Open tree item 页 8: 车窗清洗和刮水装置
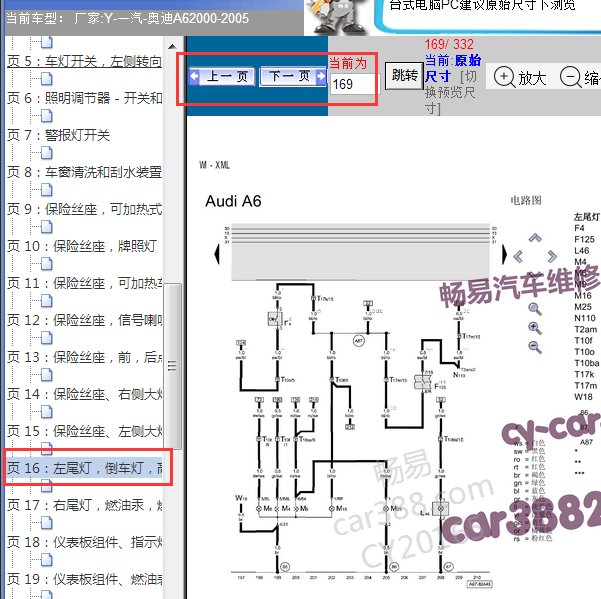 click(x=84, y=172)
